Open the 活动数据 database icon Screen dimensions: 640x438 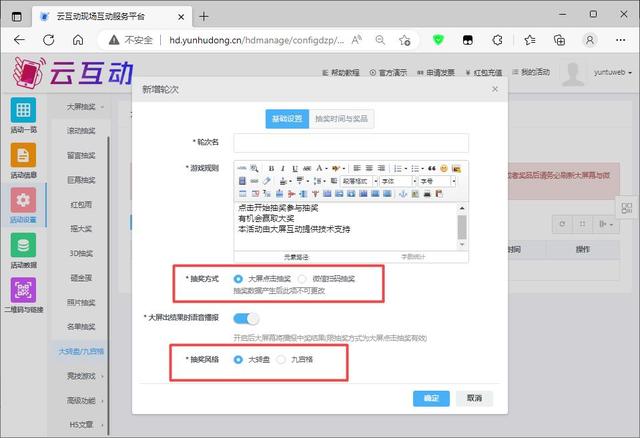click(23, 245)
